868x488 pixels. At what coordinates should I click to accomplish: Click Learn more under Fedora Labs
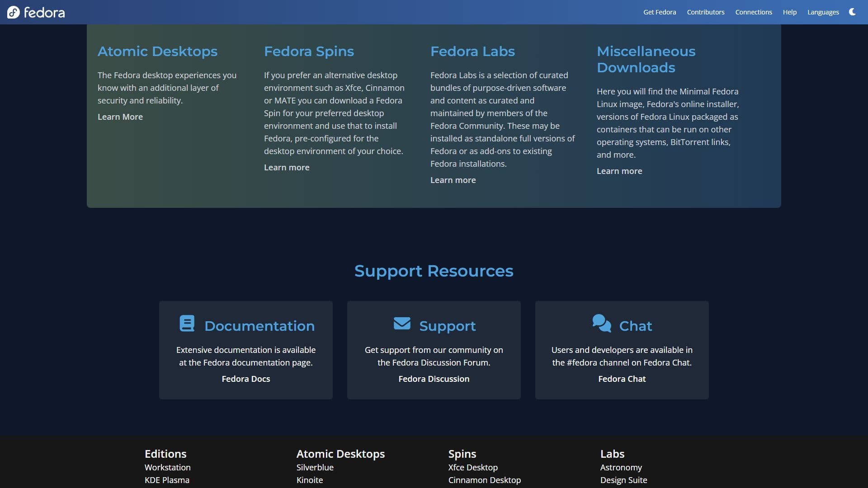point(453,180)
